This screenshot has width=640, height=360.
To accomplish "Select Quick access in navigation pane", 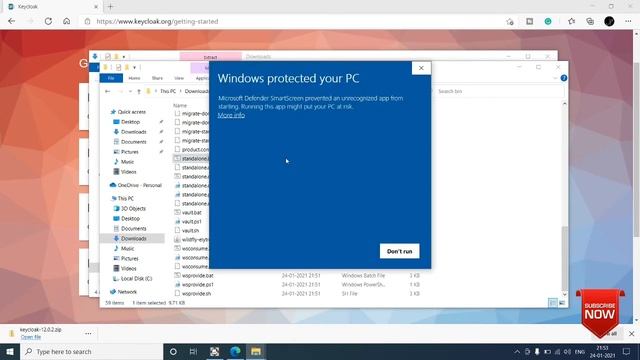I will coord(131,112).
